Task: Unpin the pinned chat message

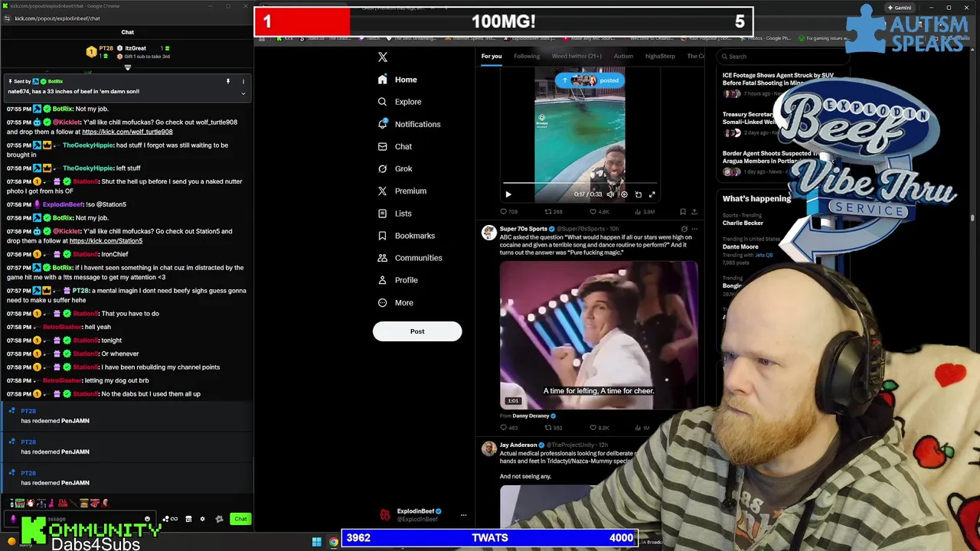Action: [227, 81]
